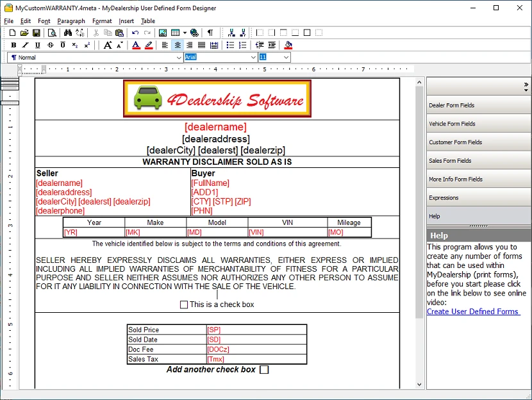532x400 pixels.
Task: Open the Table menu
Action: (x=148, y=21)
